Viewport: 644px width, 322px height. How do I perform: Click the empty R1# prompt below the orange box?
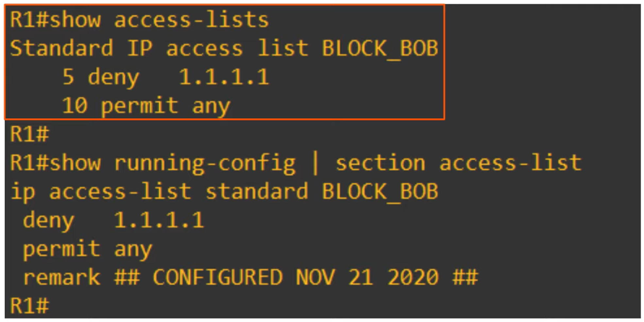[x=29, y=134]
